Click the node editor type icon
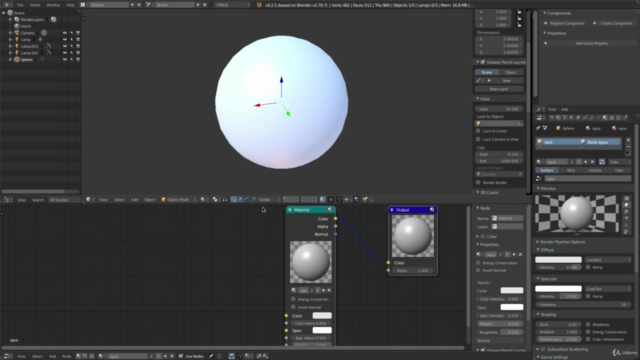 (7, 356)
